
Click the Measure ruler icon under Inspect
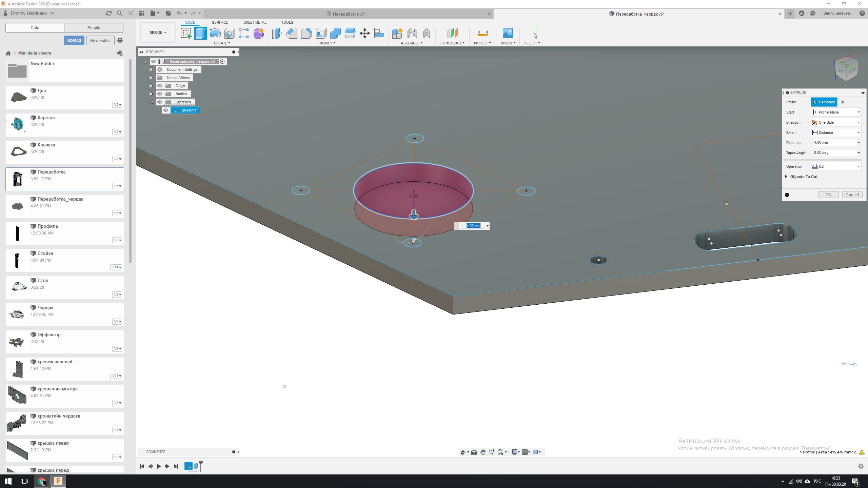482,33
